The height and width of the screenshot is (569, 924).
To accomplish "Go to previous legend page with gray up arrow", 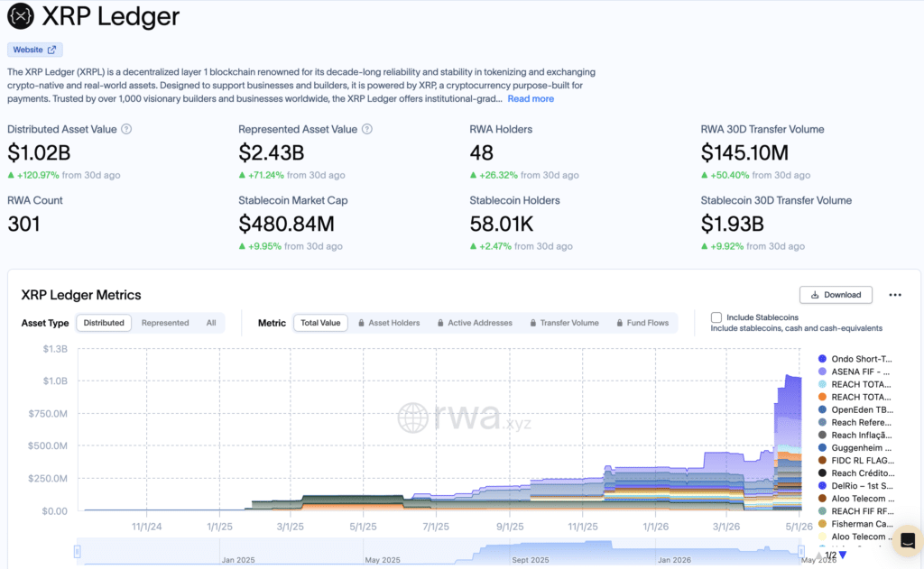I will 819,555.
